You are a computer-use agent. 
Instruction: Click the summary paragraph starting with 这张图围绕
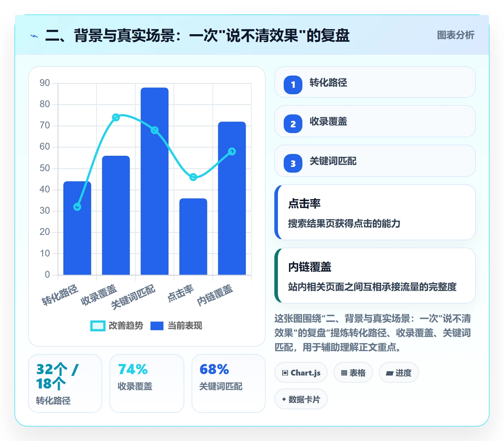click(373, 333)
